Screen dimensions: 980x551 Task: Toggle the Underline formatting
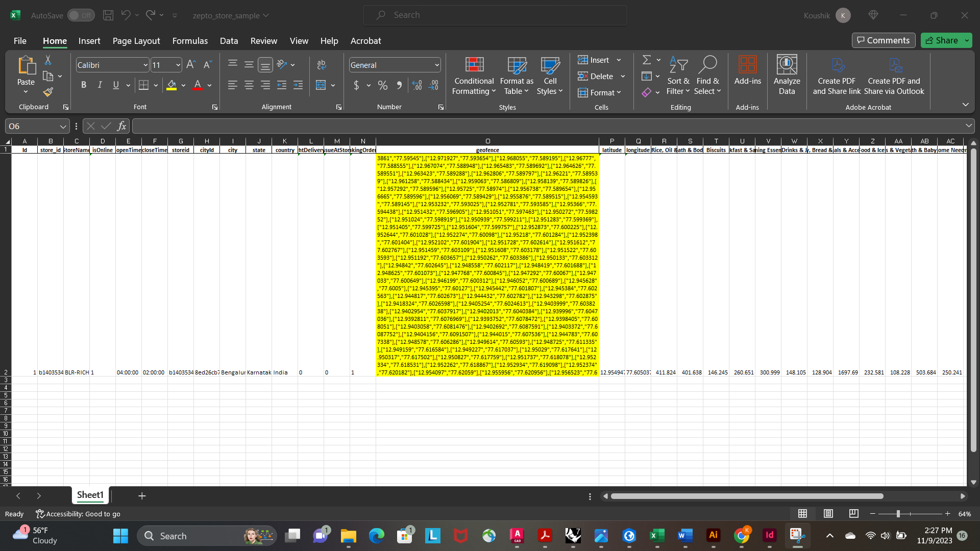click(x=116, y=85)
